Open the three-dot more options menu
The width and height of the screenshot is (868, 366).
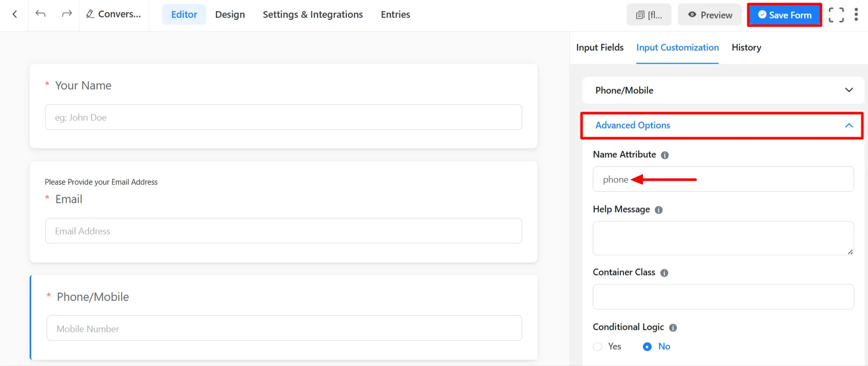pos(856,15)
